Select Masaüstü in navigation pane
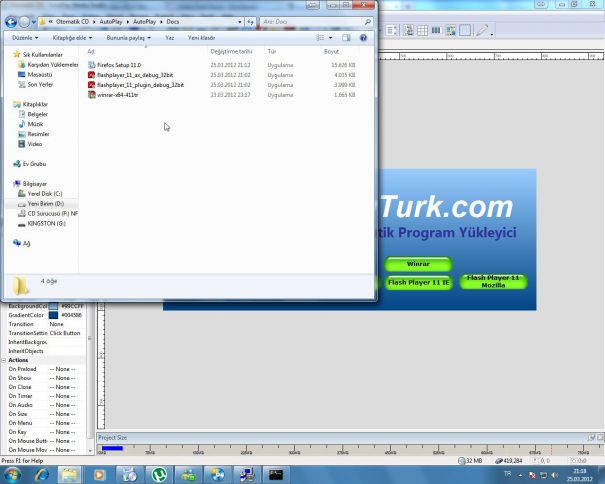 tap(39, 74)
